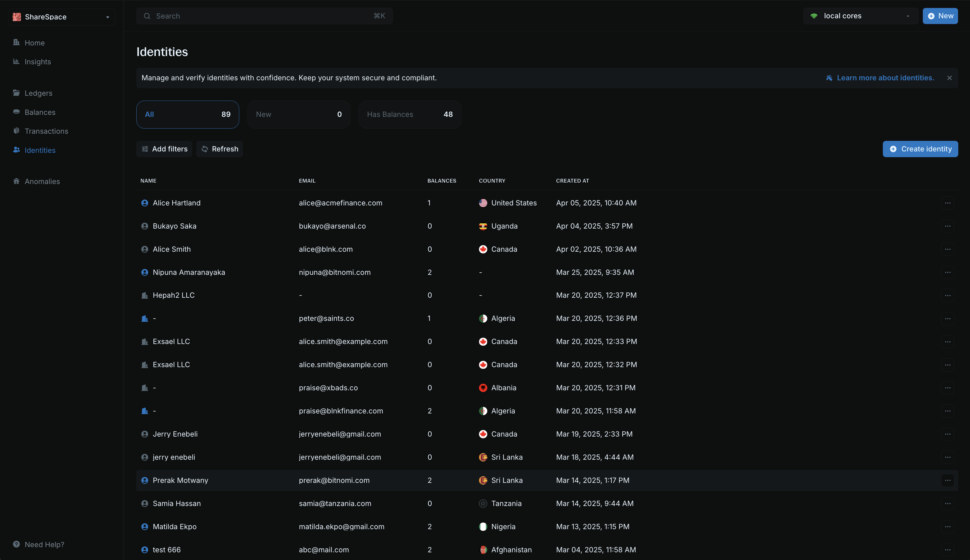Click the Need Help question mark icon
This screenshot has height=560, width=970.
point(17,544)
